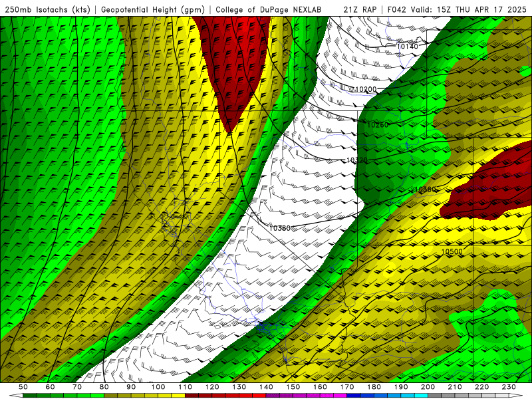Image resolution: width=532 pixels, height=399 pixels.
Task: Click the 100 value on the color scale
Action: point(158,387)
